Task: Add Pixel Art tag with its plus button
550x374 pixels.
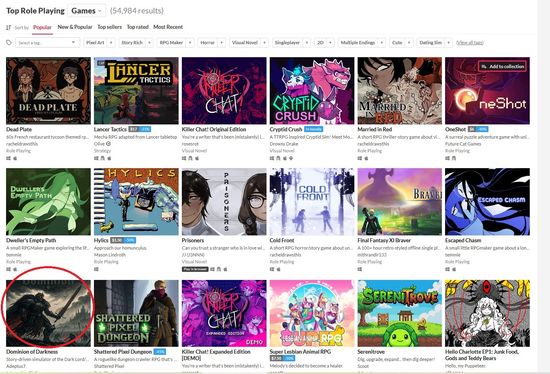Action: (x=111, y=42)
